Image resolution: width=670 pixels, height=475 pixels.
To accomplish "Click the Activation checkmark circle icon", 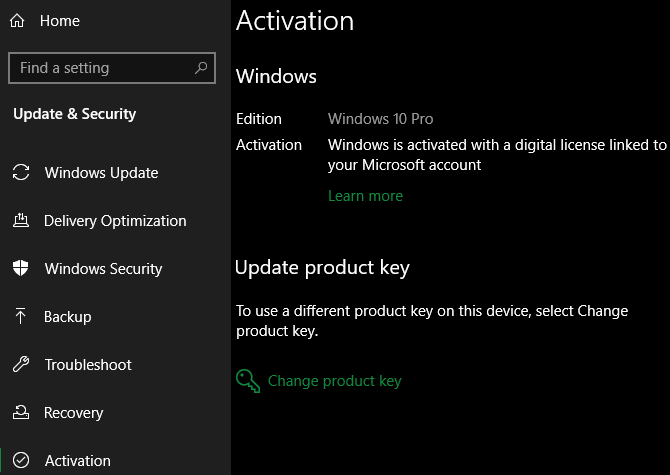I will [20, 461].
